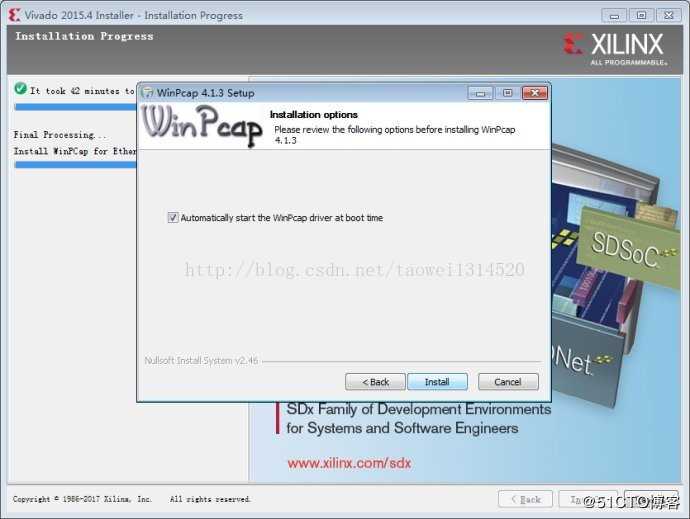This screenshot has width=690, height=519.
Task: Close the WinPcap 4.1.3 Setup window
Action: point(535,93)
